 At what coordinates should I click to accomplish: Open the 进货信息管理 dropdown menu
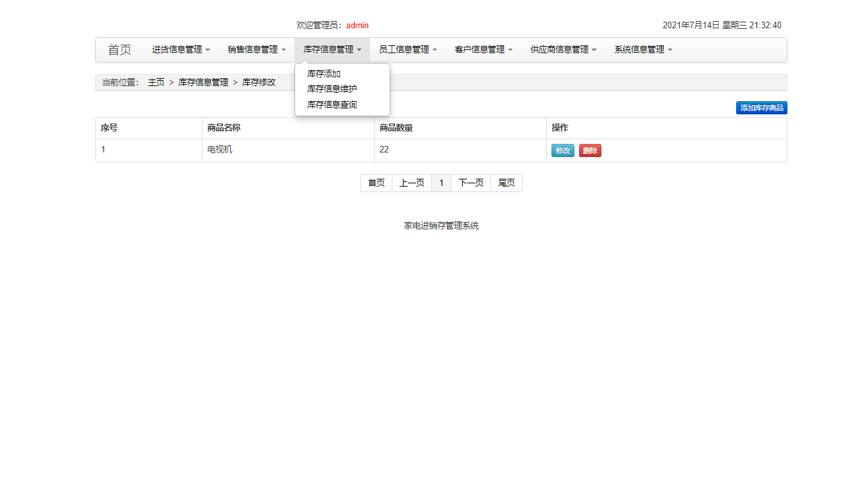coord(179,49)
